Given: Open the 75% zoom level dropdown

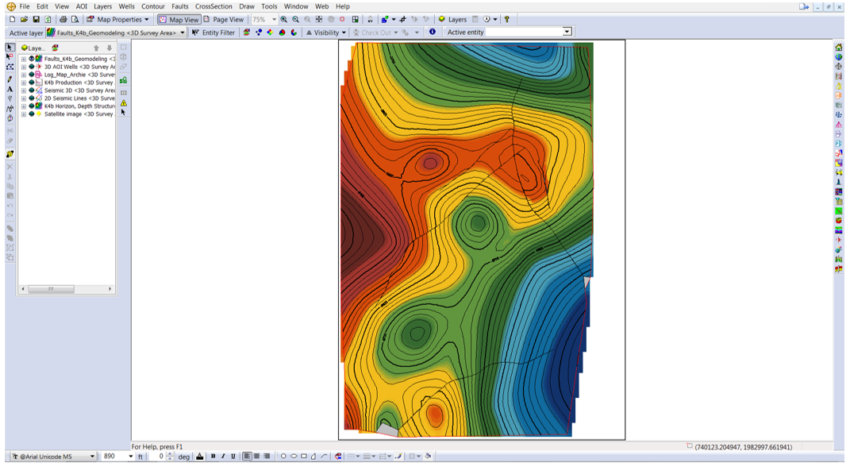Looking at the screenshot, I should click(x=274, y=20).
